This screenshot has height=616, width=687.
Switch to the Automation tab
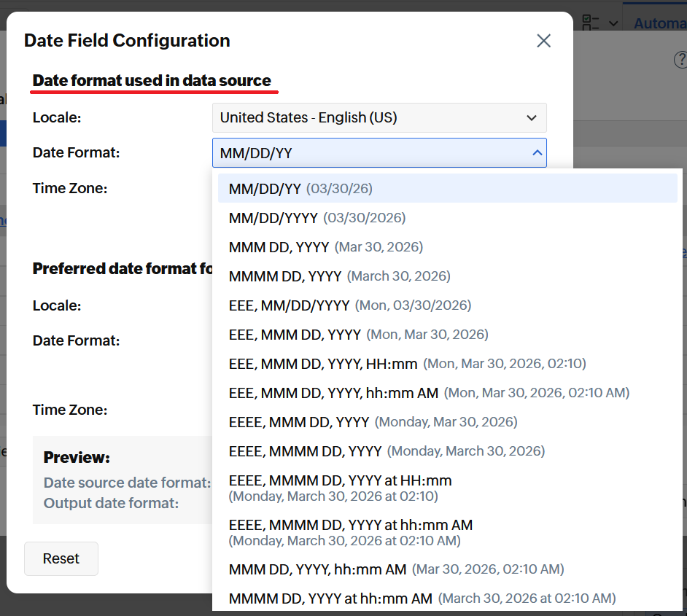click(x=659, y=23)
